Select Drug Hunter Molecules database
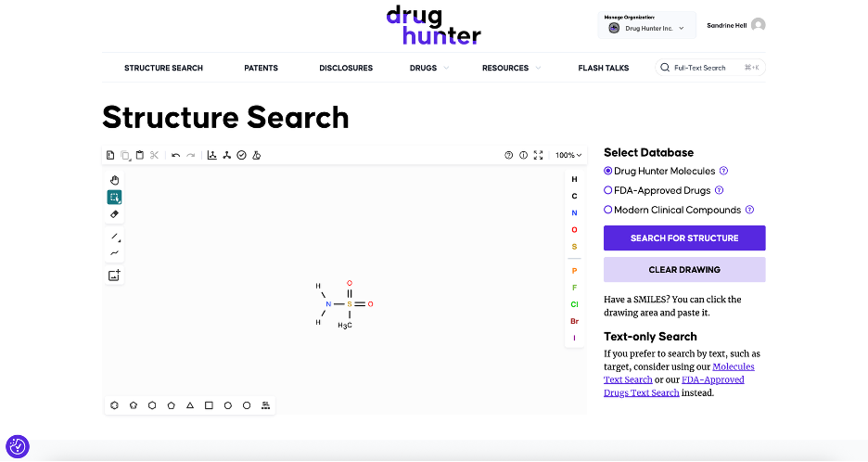 607,171
